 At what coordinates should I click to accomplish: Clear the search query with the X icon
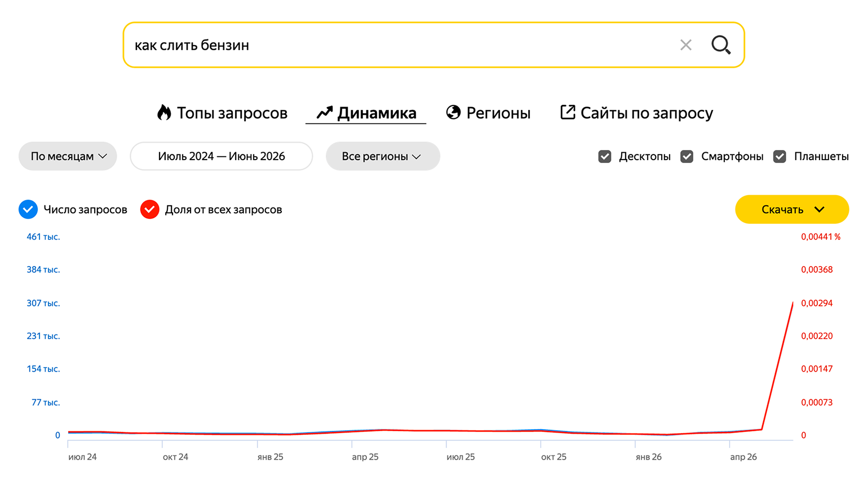coord(685,45)
